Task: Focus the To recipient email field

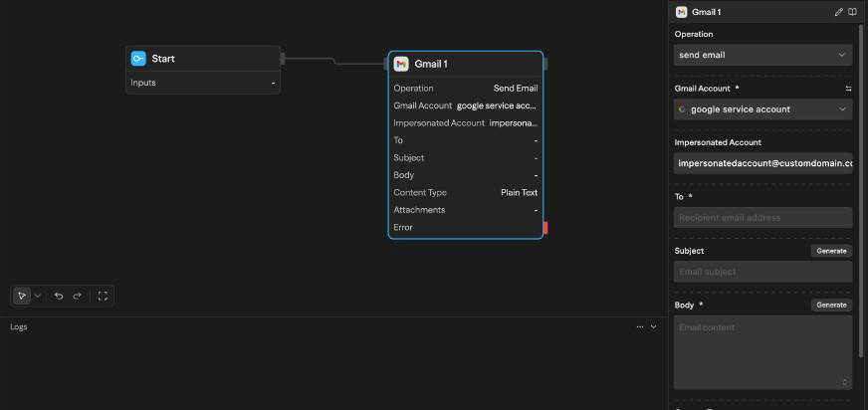Action: 762,218
